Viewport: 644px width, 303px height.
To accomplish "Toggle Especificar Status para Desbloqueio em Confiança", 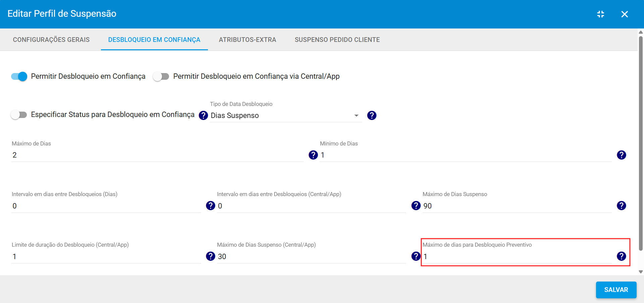I will (19, 115).
